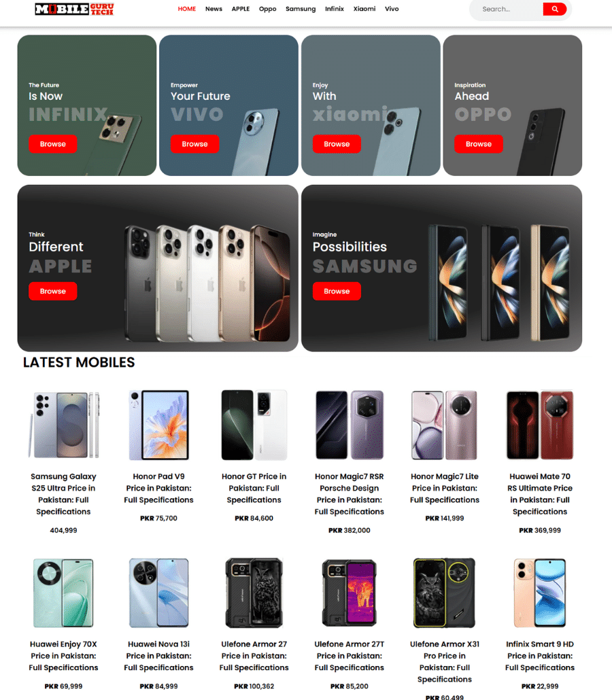
Task: Open the News menu item
Action: [214, 9]
